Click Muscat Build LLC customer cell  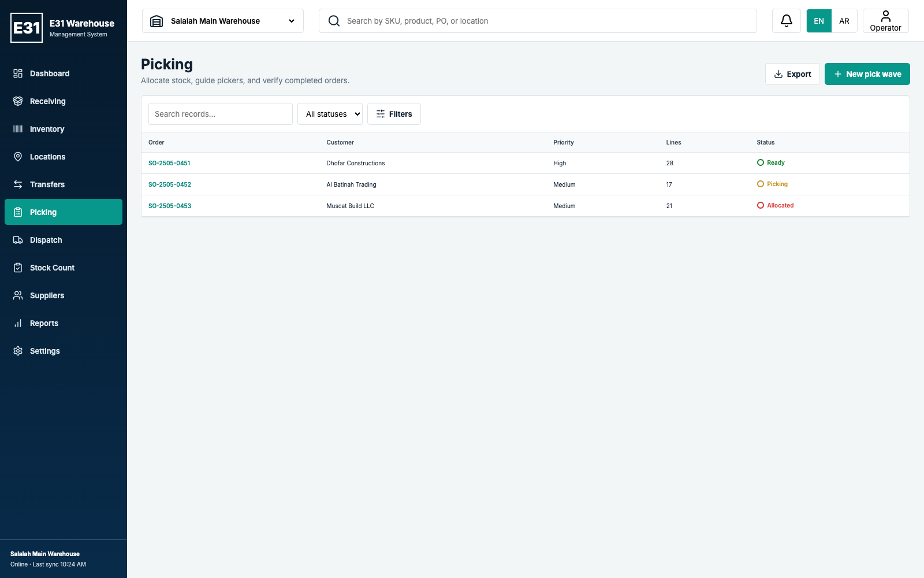(x=350, y=206)
